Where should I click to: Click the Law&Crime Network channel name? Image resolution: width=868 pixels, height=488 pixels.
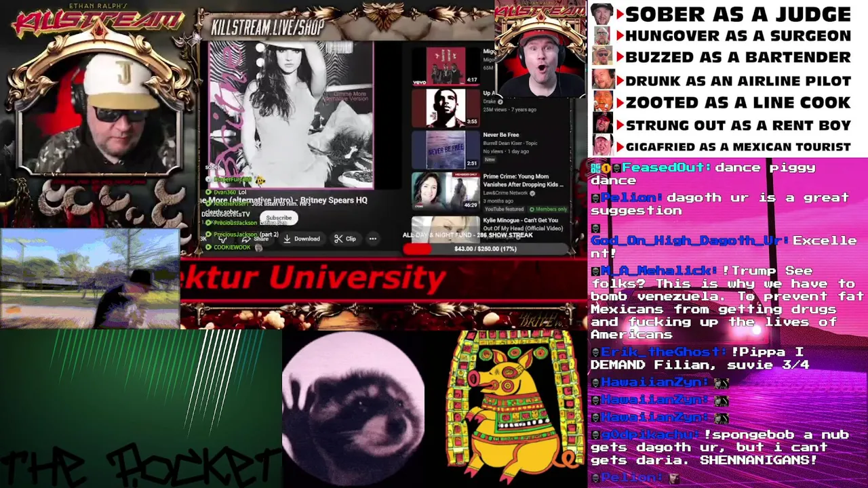(505, 193)
